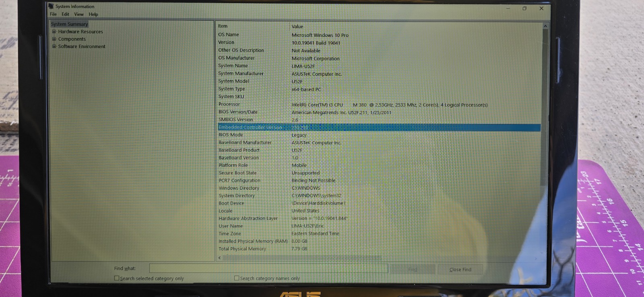Select the BIOS Mode row
The width and height of the screenshot is (644, 297).
pos(378,135)
